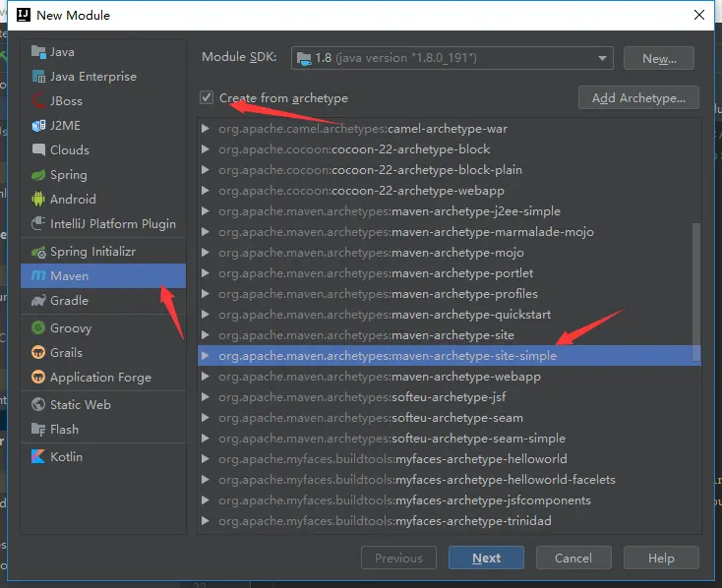
Task: Click the Cancel button
Action: (x=573, y=558)
